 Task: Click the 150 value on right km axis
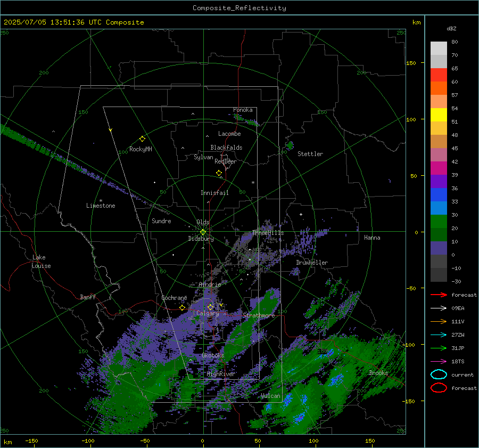[411, 63]
